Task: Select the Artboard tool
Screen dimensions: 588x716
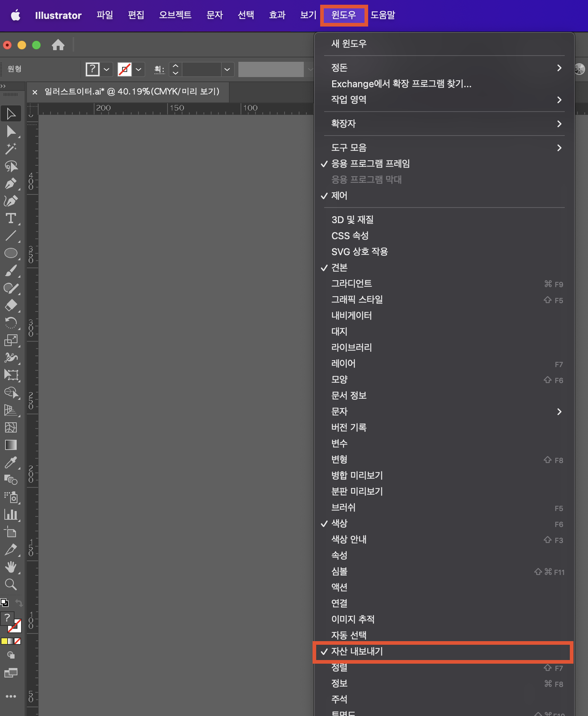Action: 11,532
